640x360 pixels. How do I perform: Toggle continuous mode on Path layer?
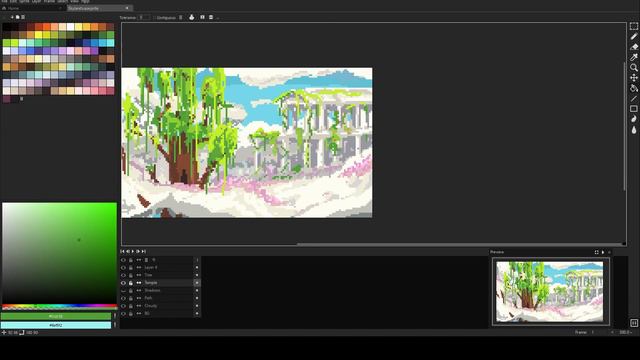pos(139,298)
